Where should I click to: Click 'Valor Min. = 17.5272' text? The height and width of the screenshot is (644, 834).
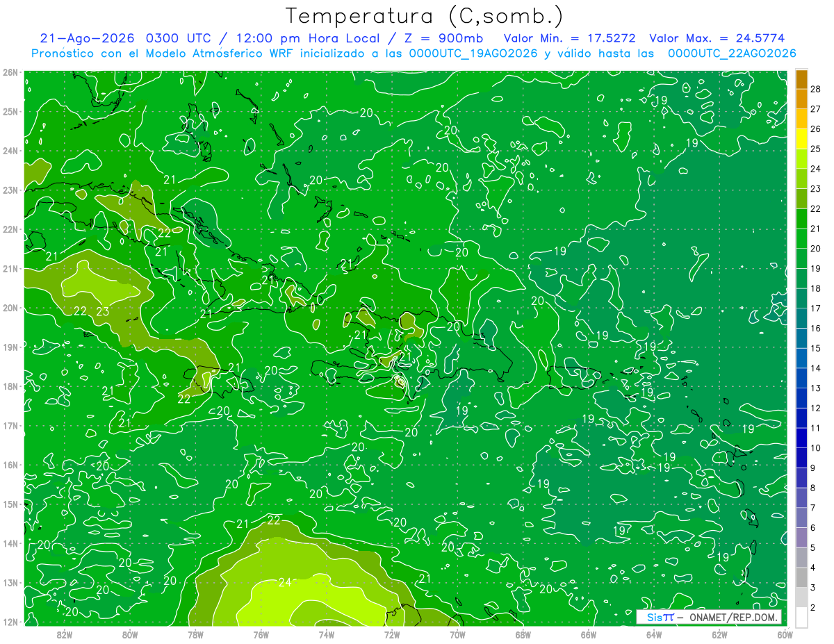[569, 38]
